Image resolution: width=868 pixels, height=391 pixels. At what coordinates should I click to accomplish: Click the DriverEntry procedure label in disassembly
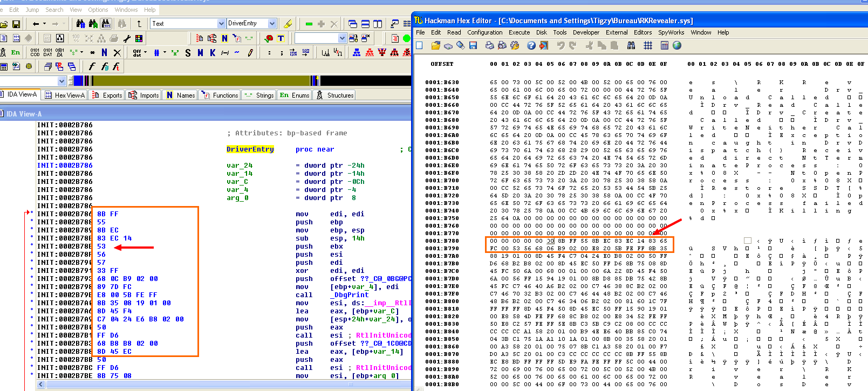[250, 149]
